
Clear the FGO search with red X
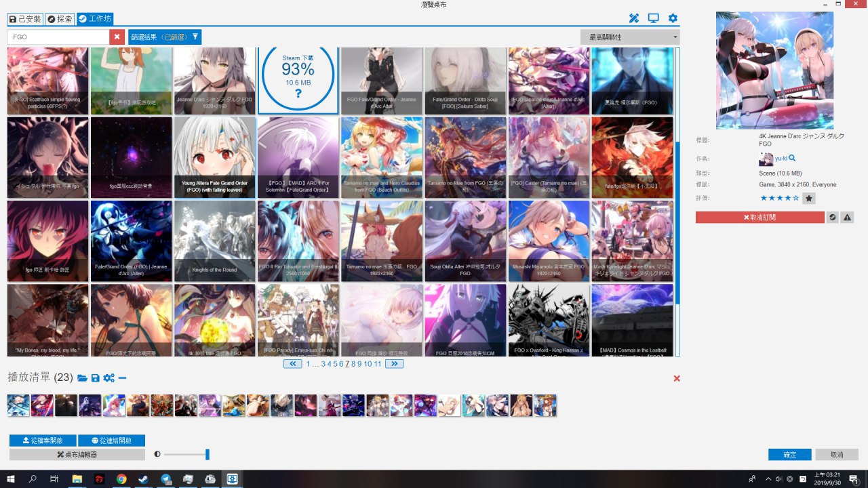(117, 37)
